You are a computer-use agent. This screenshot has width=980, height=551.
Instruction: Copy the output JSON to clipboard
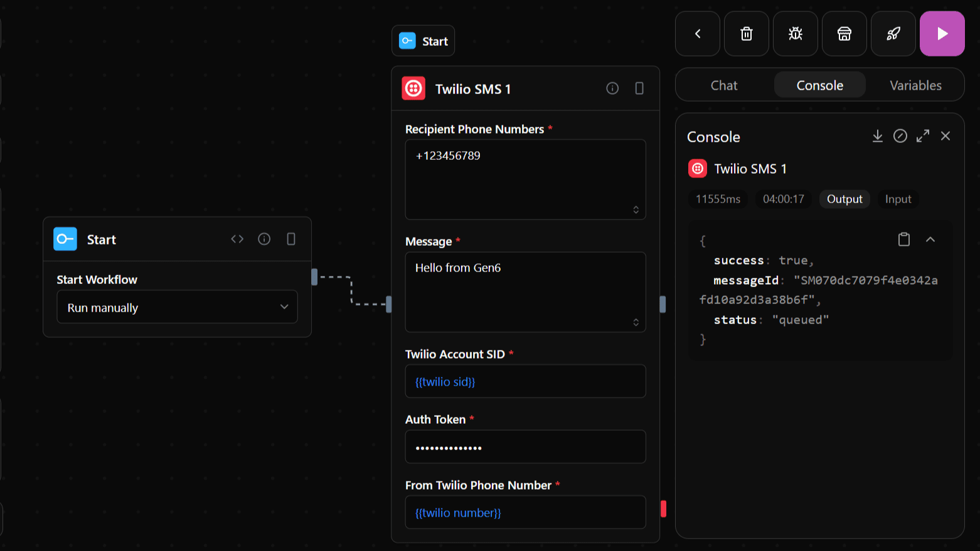[903, 239]
